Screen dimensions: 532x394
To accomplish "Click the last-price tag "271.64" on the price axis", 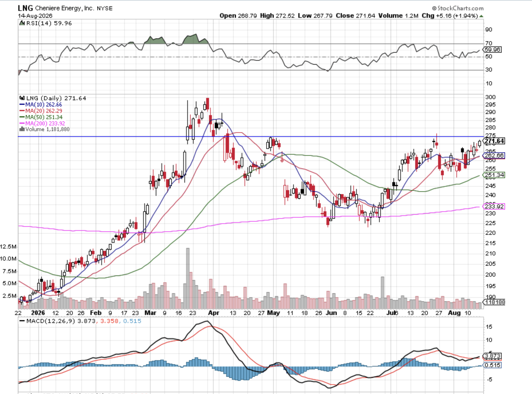I will pyautogui.click(x=494, y=141).
